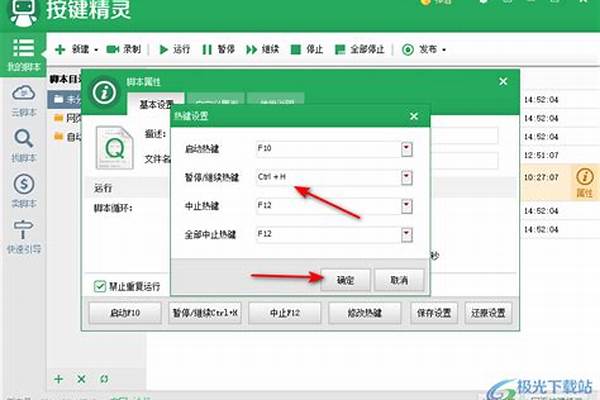Click the script file Q thumbnail icon
Image resolution: width=600 pixels, height=400 pixels.
click(x=114, y=147)
